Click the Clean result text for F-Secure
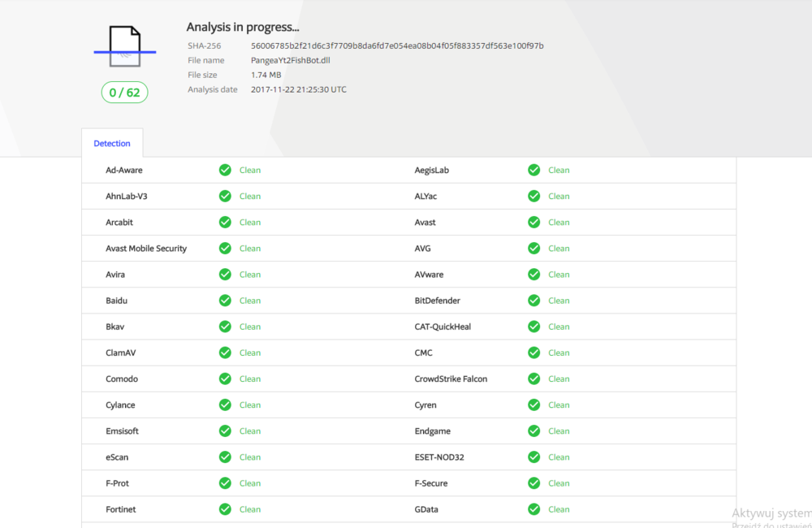Viewport: 812px width, 528px height. (559, 483)
